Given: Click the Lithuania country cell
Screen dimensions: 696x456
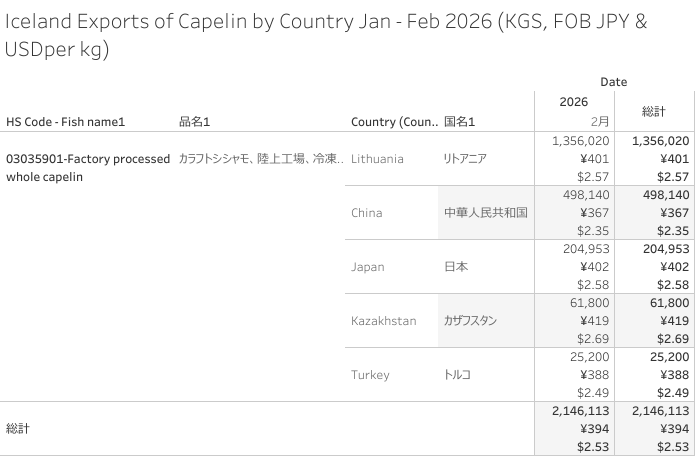Looking at the screenshot, I should (x=378, y=158).
